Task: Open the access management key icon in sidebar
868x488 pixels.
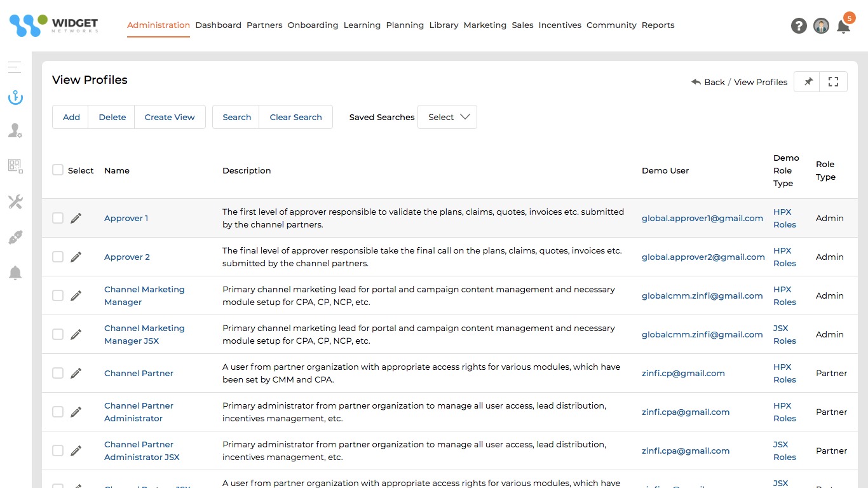Action: pyautogui.click(x=15, y=97)
